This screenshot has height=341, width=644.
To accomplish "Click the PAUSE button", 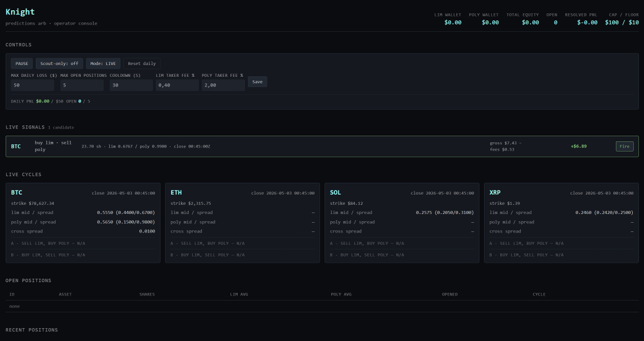I will coord(22,63).
